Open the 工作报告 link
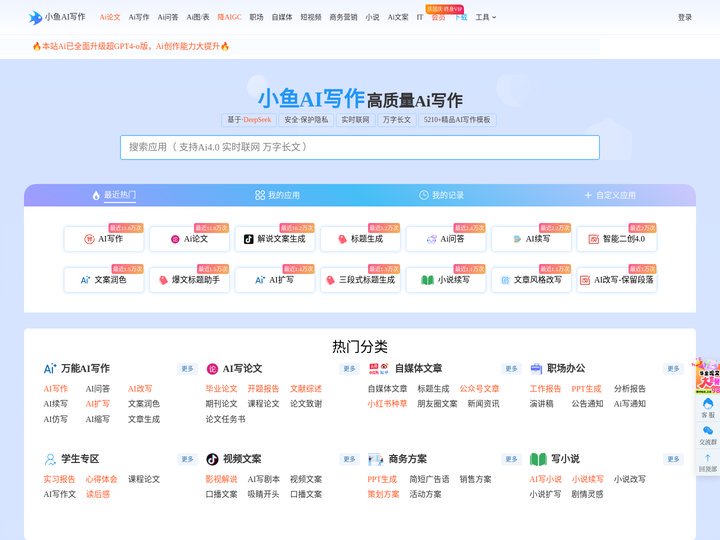This screenshot has height=540, width=720. click(x=545, y=388)
